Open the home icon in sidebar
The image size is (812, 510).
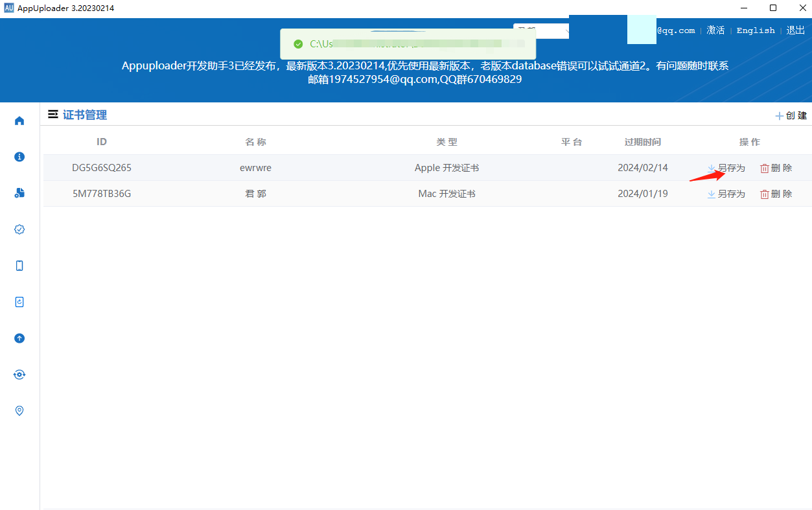[19, 121]
